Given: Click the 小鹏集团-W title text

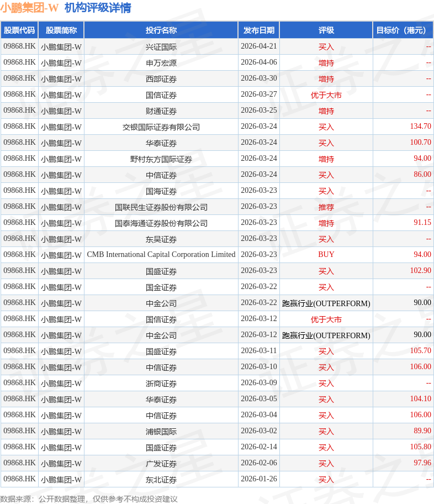Looking at the screenshot, I should (29, 8).
